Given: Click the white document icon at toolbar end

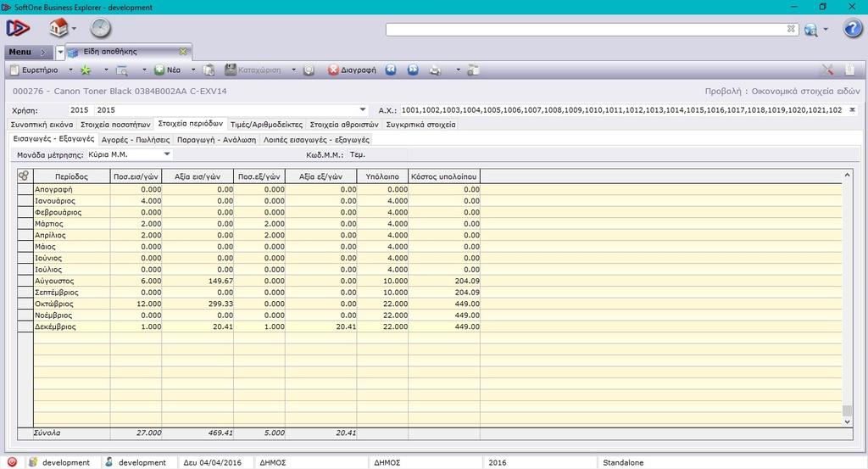Looking at the screenshot, I should pos(849,70).
